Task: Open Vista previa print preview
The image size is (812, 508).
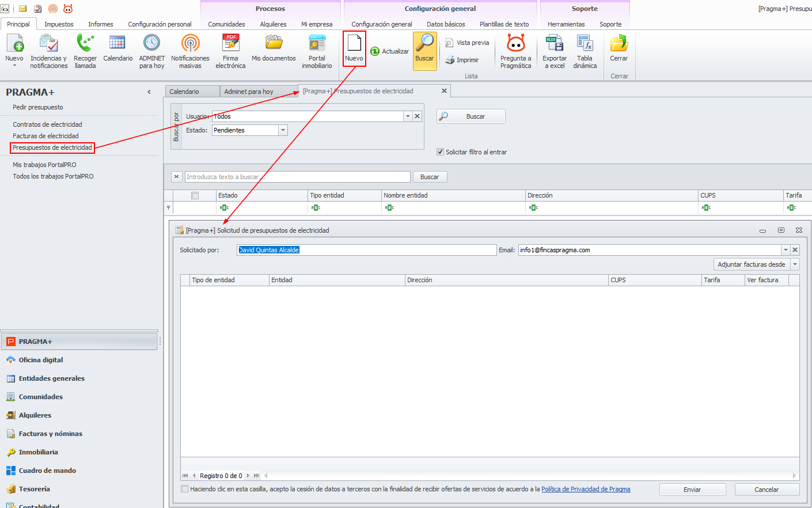Action: pos(467,43)
